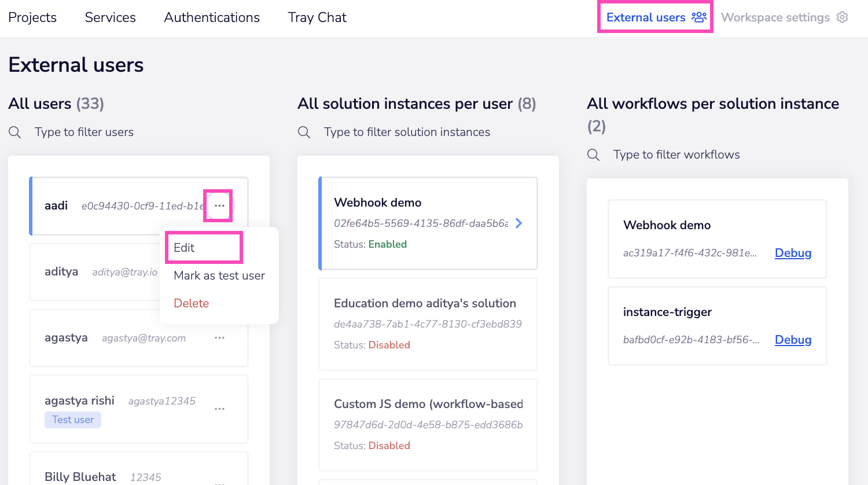Choose Mark as test user option
The image size is (868, 485).
pyautogui.click(x=219, y=275)
